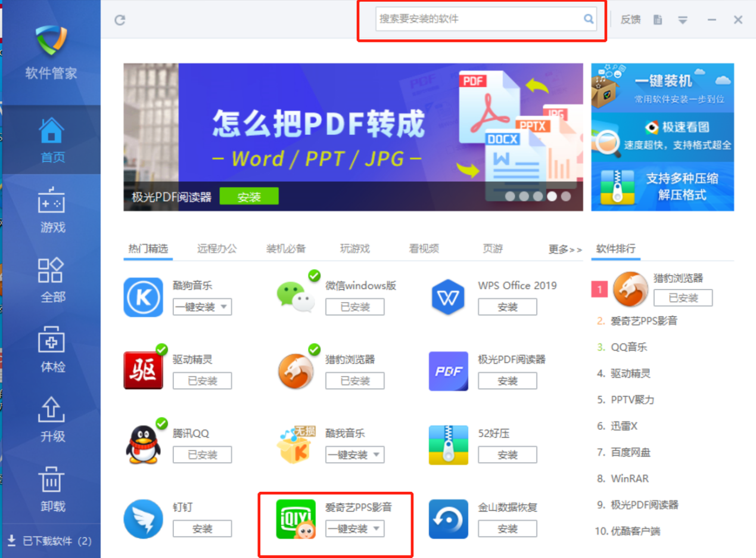Click the search magnifier icon

[589, 19]
